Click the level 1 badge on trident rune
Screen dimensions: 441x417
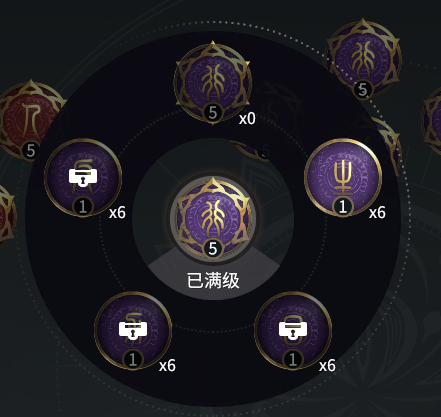pos(343,207)
